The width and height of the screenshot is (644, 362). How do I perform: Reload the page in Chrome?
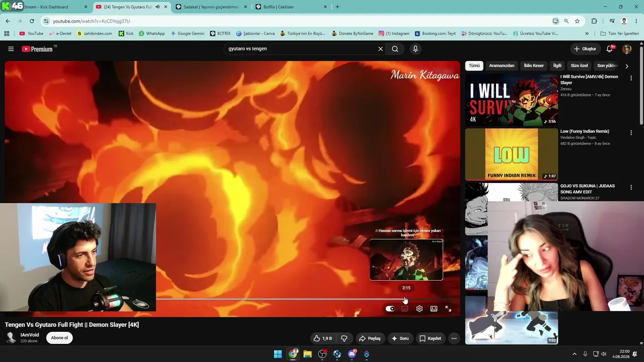32,21
